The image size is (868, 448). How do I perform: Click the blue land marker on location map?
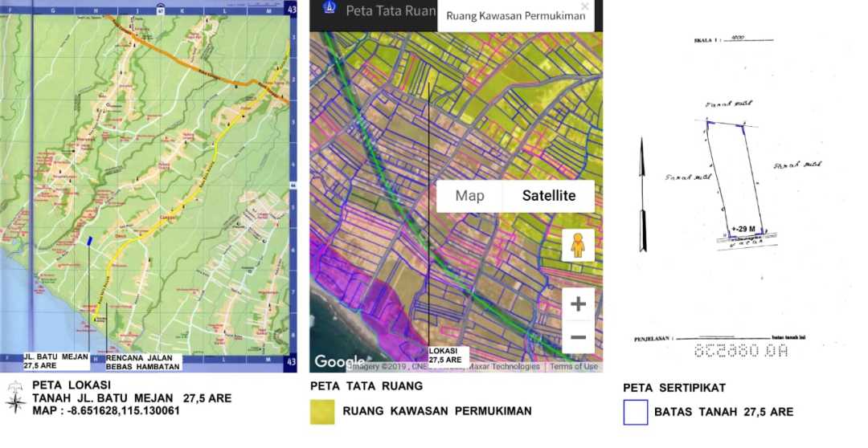90,239
